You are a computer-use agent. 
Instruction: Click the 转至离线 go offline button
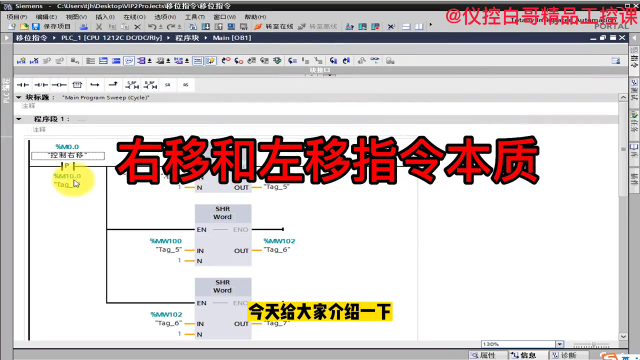coord(318,27)
